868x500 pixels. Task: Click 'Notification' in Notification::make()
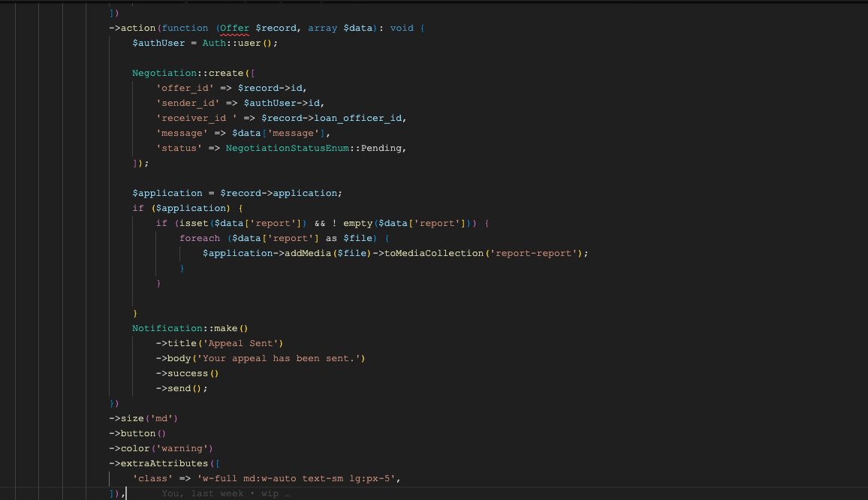(x=167, y=328)
